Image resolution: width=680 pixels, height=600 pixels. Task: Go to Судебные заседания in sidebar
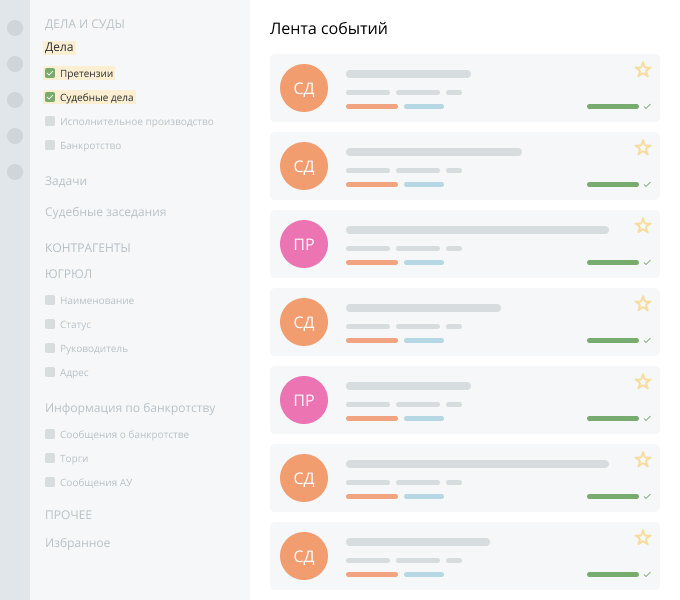[x=105, y=212]
